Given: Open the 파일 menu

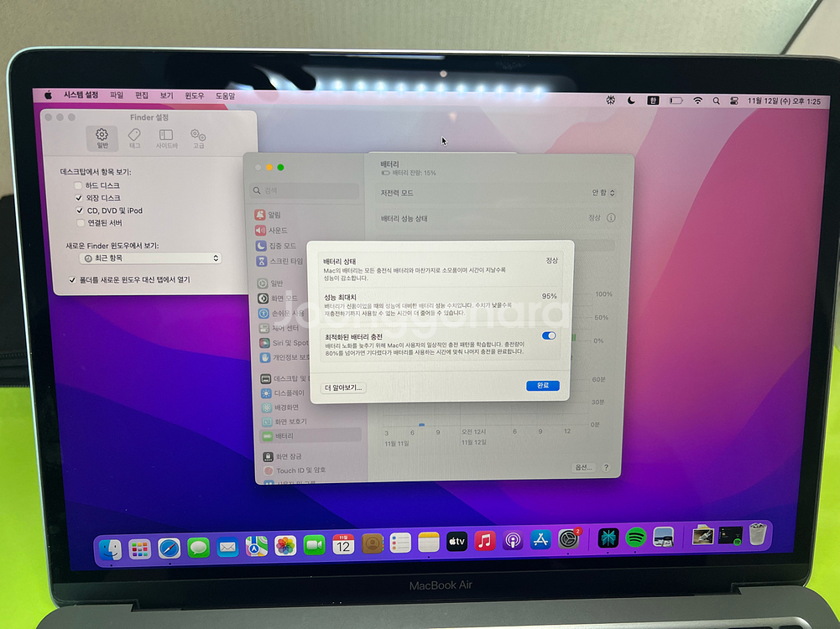Looking at the screenshot, I should click(117, 96).
